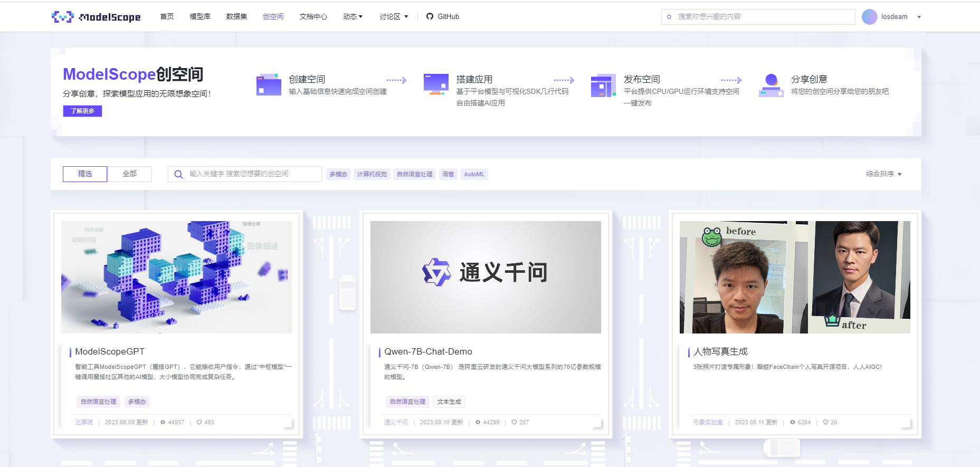Click 自然语言处理 tag on ModelScopeGPT card
Image resolution: width=980 pixels, height=467 pixels.
(x=99, y=402)
